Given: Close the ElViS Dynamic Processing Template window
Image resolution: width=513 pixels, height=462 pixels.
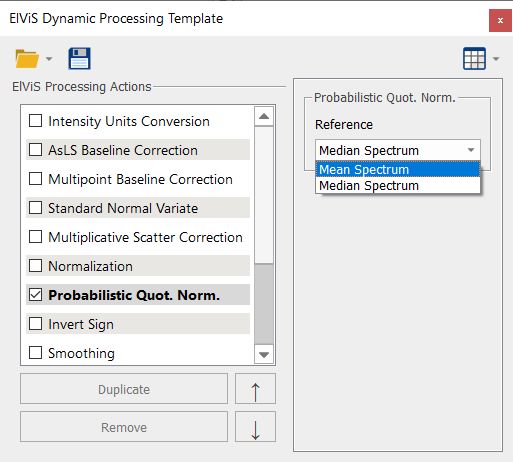Looking at the screenshot, I should point(500,21).
